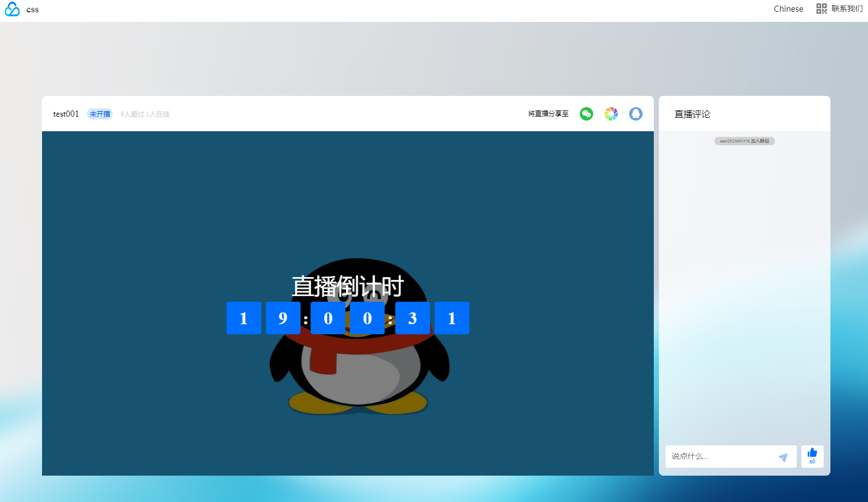The image size is (868, 502).
Task: Select the test001 stream title
Action: tap(66, 114)
